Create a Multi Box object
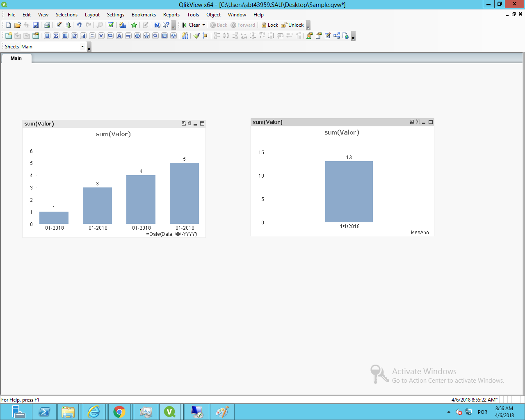Image resolution: width=525 pixels, height=420 pixels. [74, 36]
